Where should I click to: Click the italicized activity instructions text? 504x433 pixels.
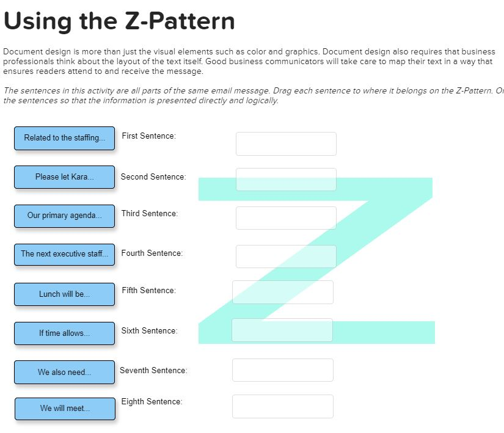244,95
